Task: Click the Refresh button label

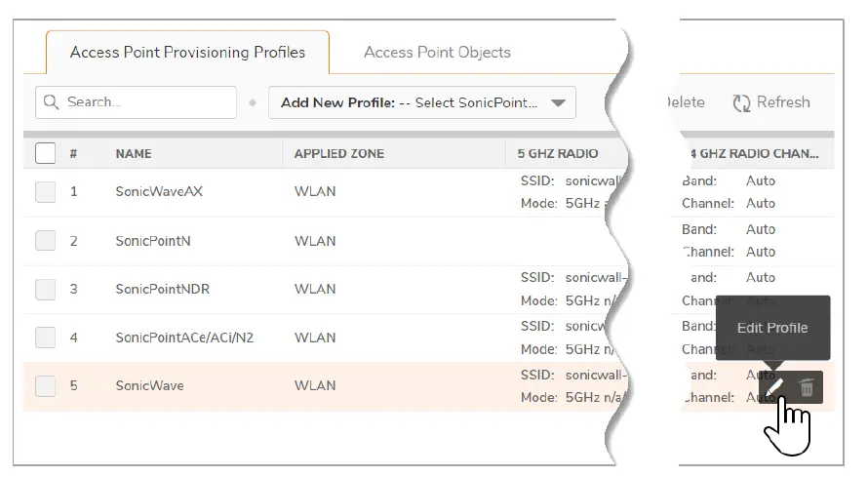Action: point(783,102)
